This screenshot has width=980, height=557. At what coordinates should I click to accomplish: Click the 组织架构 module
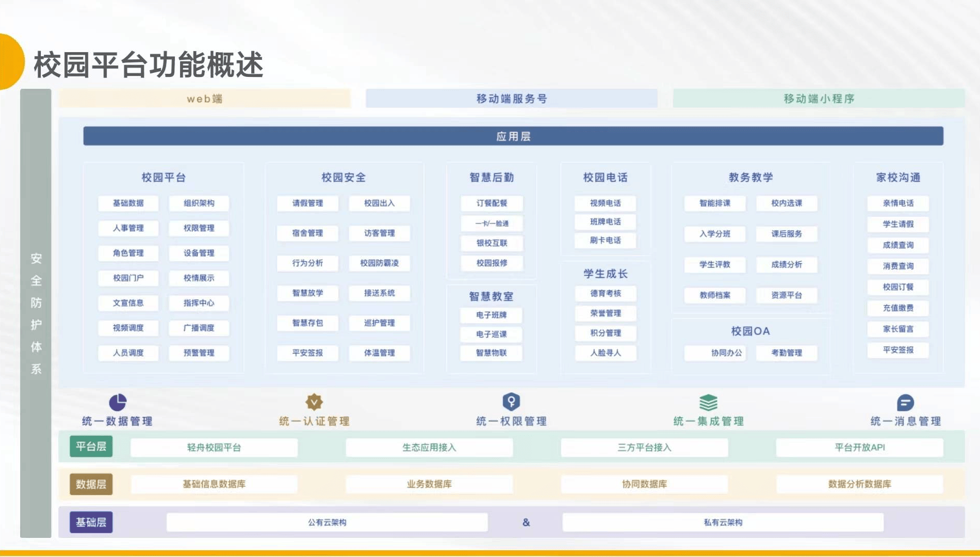point(199,203)
